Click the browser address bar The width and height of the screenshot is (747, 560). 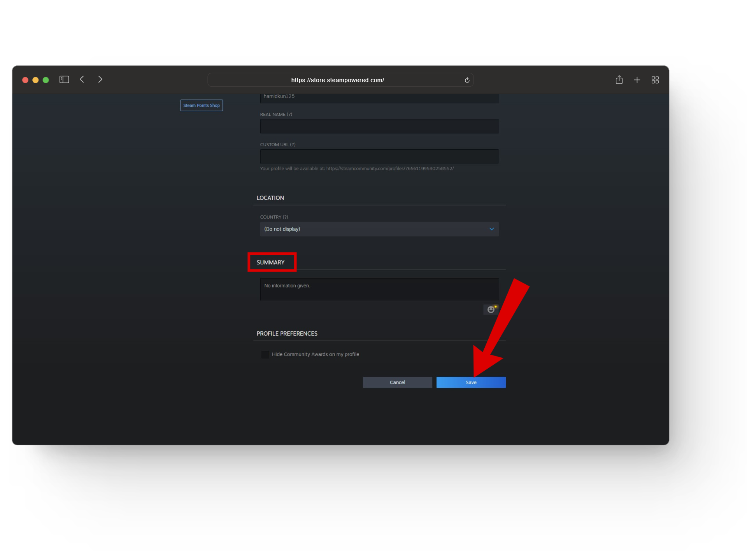click(337, 80)
